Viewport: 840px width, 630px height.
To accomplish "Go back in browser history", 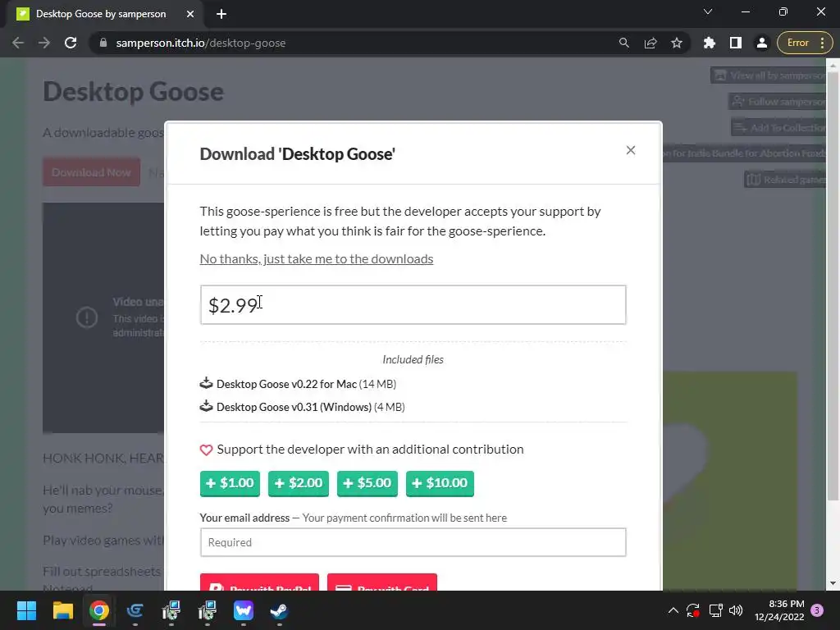I will pos(18,43).
